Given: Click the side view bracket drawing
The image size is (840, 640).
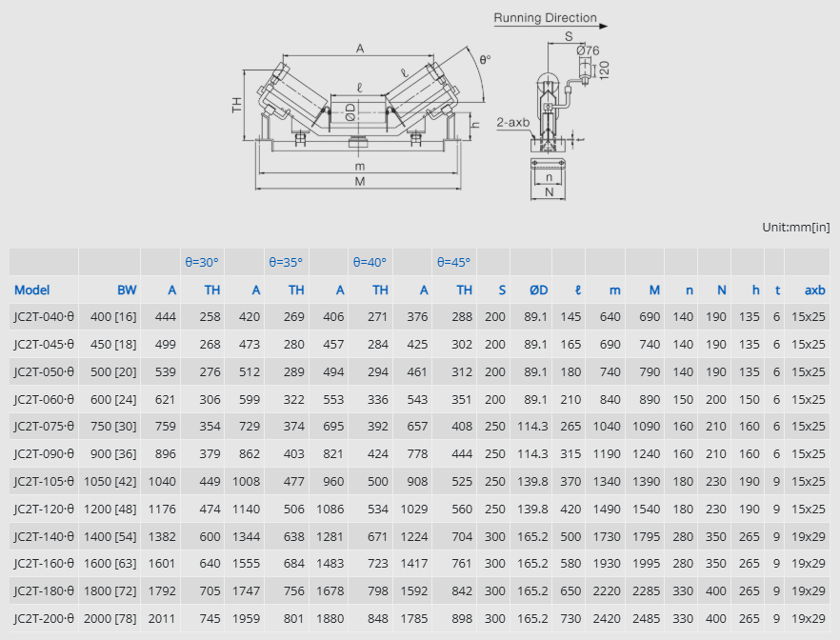Looking at the screenshot, I should pyautogui.click(x=550, y=124).
